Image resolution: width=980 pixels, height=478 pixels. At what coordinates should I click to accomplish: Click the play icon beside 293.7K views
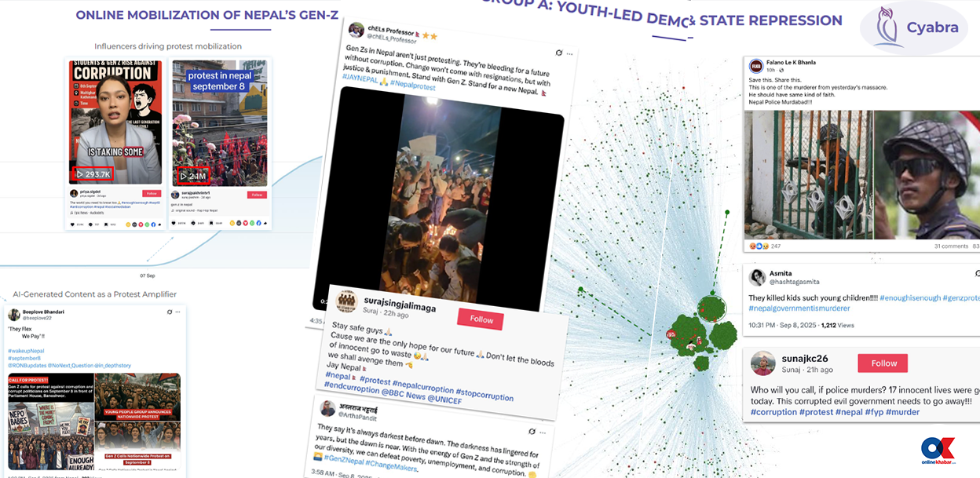pyautogui.click(x=80, y=173)
